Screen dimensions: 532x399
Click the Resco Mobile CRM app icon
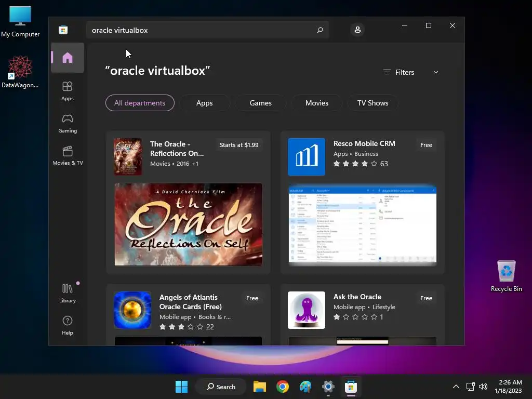(307, 157)
